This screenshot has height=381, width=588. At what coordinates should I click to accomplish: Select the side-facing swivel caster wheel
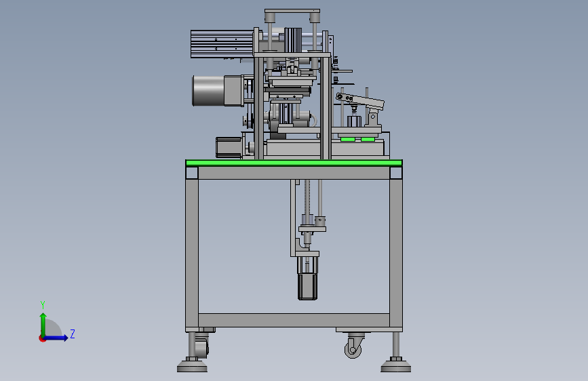pyautogui.click(x=353, y=346)
